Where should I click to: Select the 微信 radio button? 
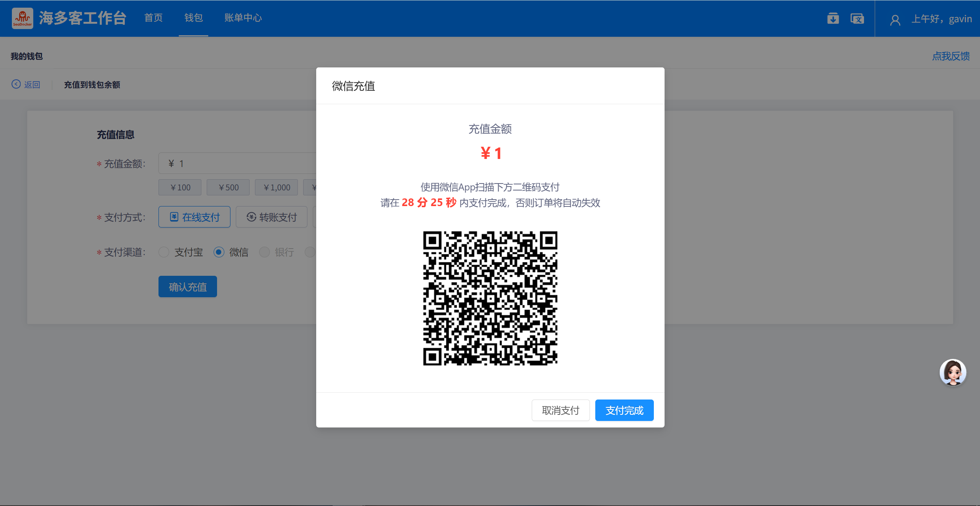point(219,252)
